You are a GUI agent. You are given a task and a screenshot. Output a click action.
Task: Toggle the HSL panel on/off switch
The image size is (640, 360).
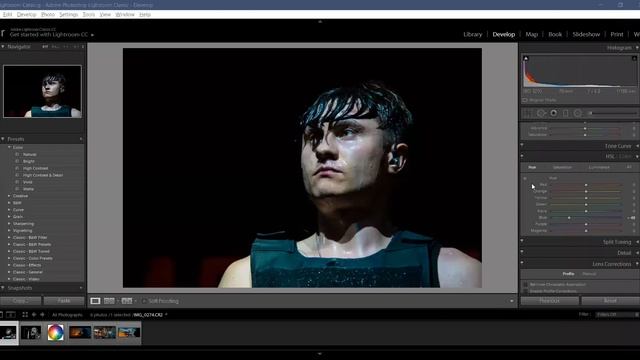pyautogui.click(x=522, y=156)
